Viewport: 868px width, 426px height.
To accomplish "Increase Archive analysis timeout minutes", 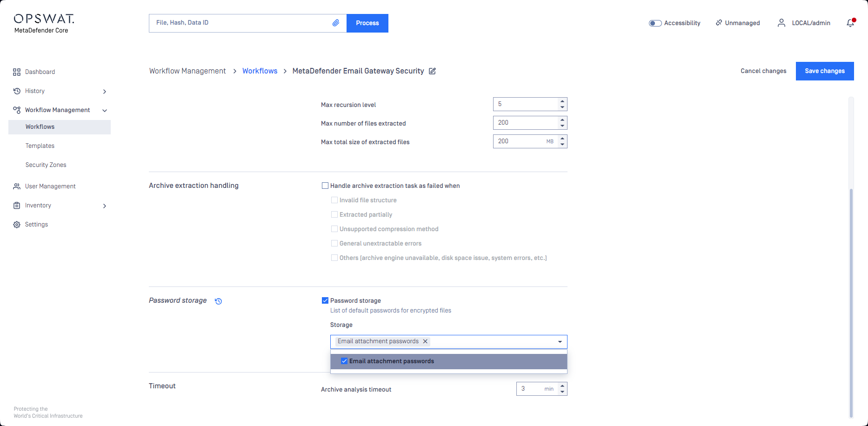I will tap(562, 386).
